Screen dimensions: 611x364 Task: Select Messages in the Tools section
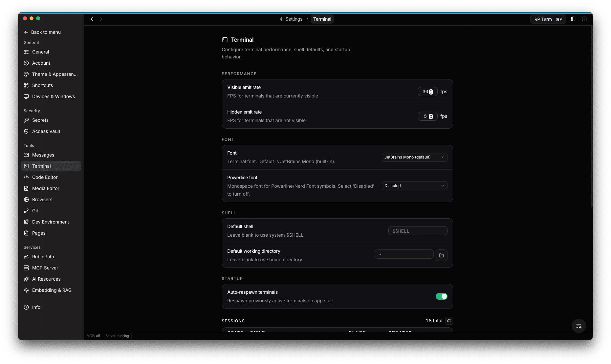point(43,155)
